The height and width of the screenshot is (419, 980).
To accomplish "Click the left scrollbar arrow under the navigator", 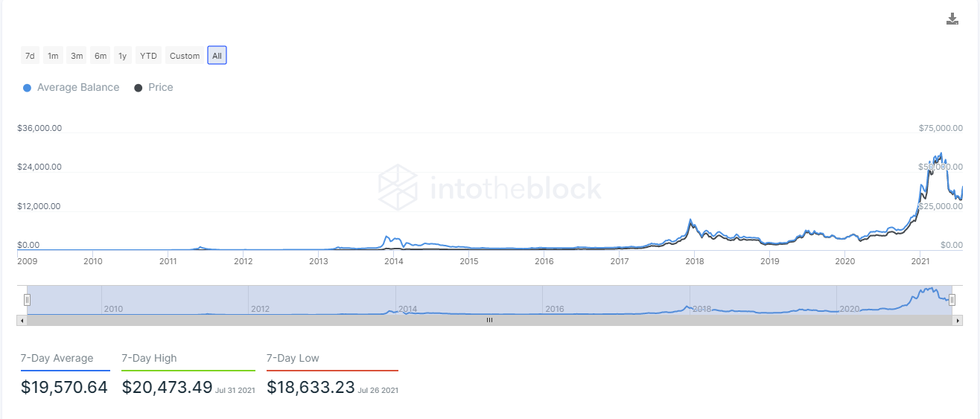I will point(22,320).
